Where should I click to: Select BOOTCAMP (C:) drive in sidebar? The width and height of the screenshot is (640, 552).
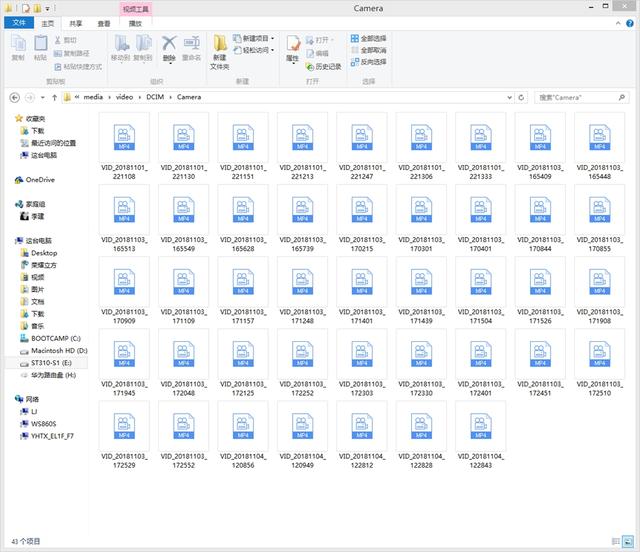click(51, 338)
